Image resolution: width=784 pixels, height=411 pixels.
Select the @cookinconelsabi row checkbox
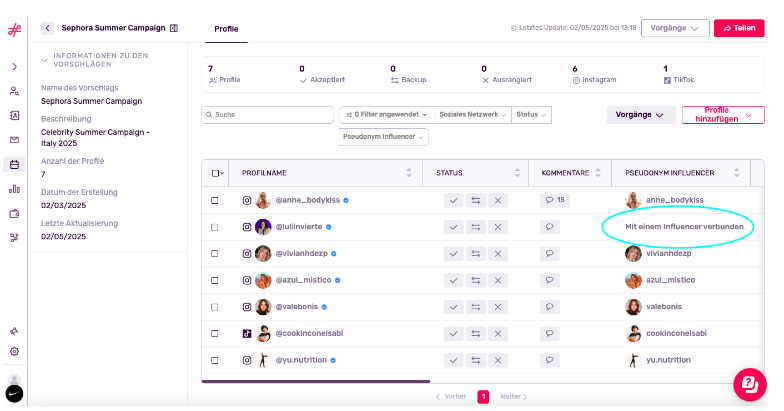(x=214, y=334)
